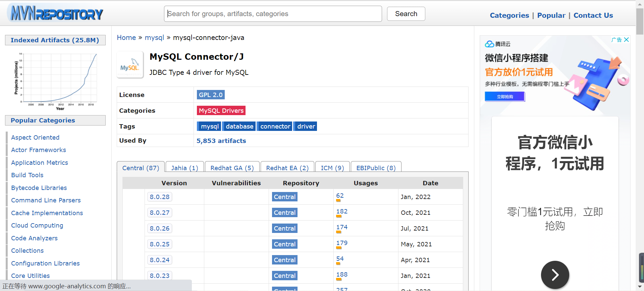Close the Tencent Cloud ad
Viewport: 644px width, 291px height.
626,40
